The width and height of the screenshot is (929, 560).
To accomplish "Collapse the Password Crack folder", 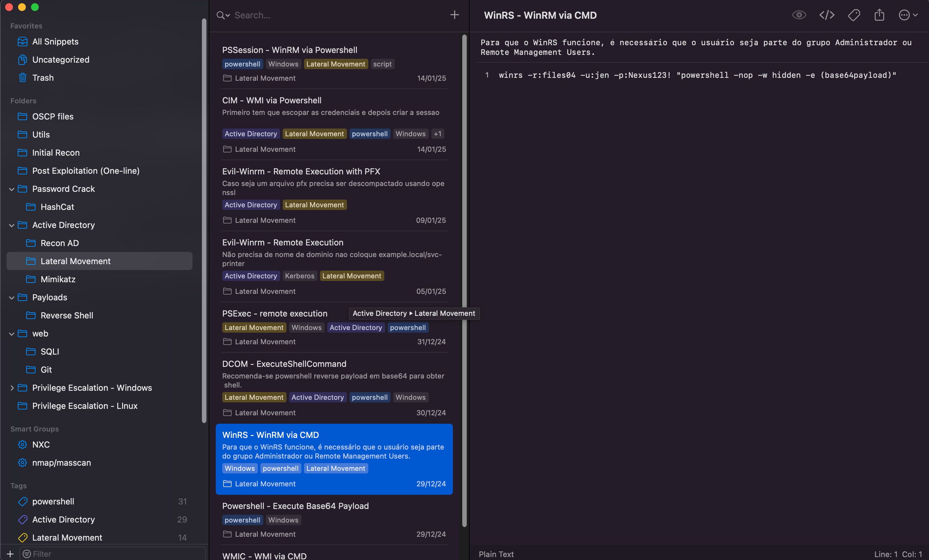I will pyautogui.click(x=12, y=189).
